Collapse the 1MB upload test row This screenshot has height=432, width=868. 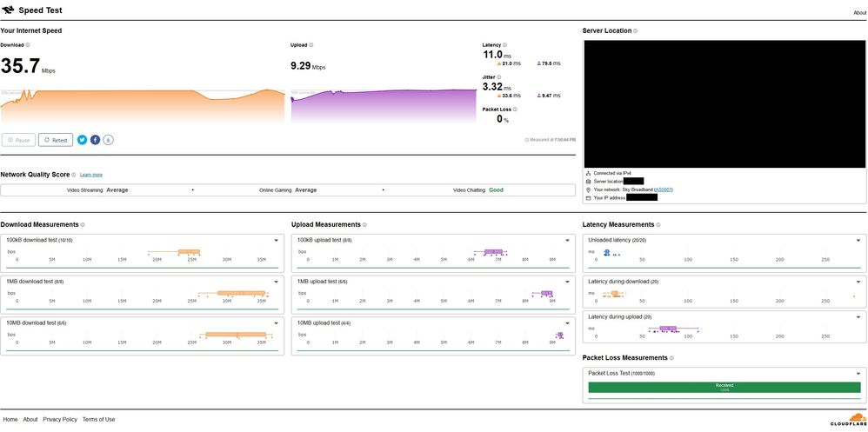point(566,282)
